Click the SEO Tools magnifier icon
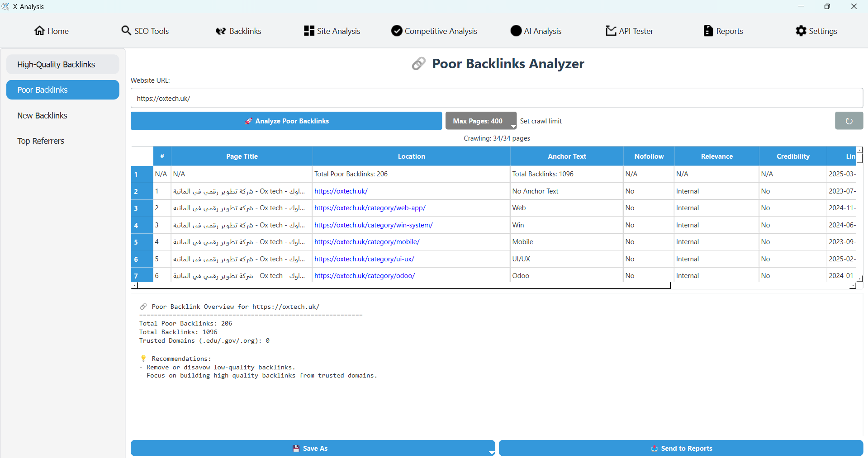This screenshot has width=868, height=458. [x=126, y=30]
